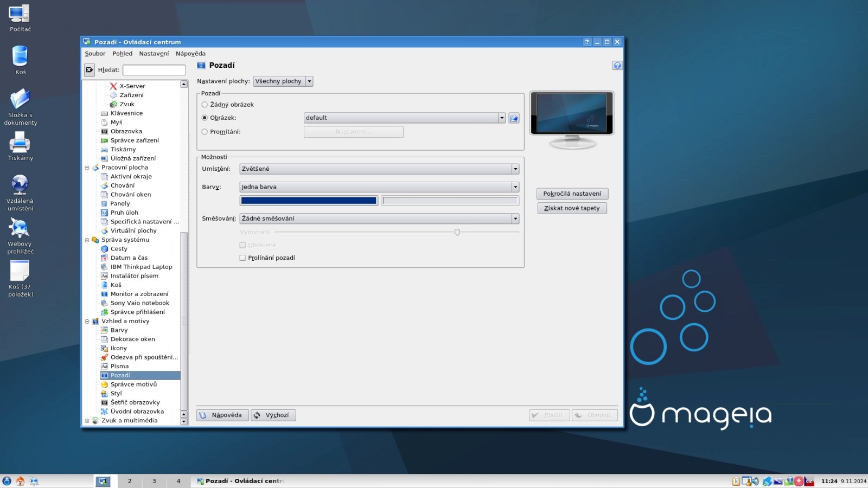Screen dimensions: 868x488
Task: Open Barvy Jedna barva dropdown
Action: pyautogui.click(x=379, y=187)
